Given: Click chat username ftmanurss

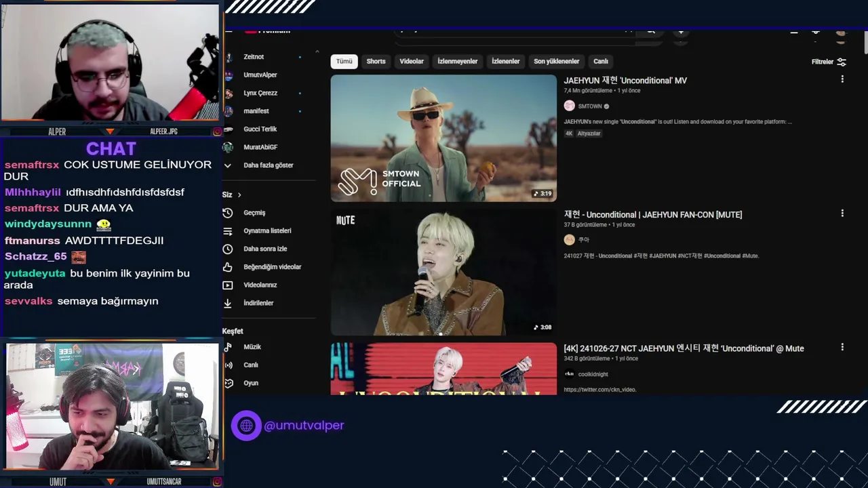Looking at the screenshot, I should point(33,241).
